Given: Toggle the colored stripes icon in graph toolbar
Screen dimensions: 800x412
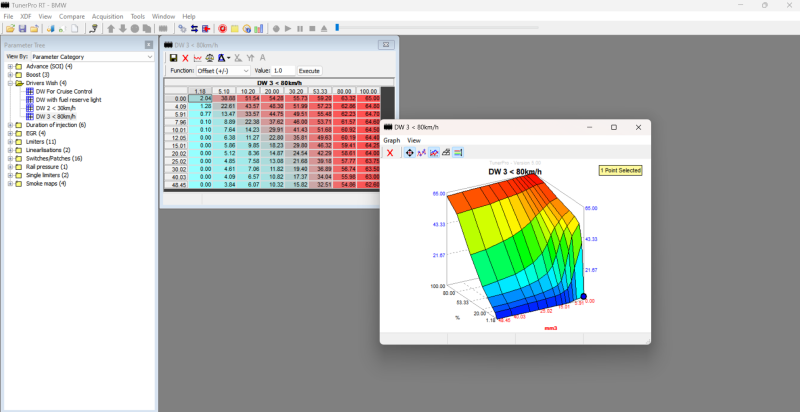Looking at the screenshot, I should pos(458,153).
